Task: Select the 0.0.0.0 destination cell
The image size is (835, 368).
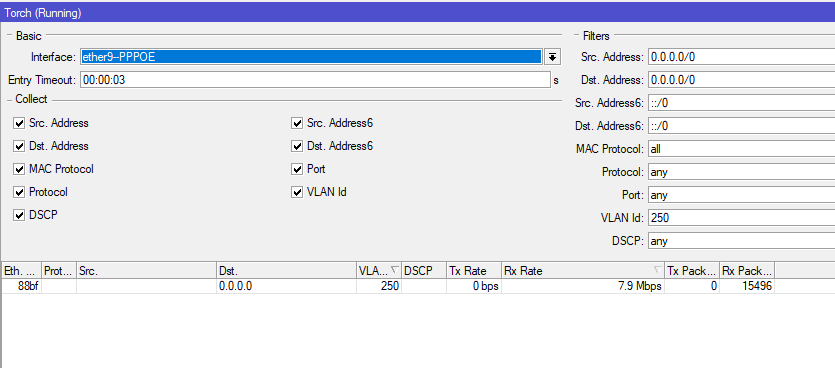Action: (286, 287)
